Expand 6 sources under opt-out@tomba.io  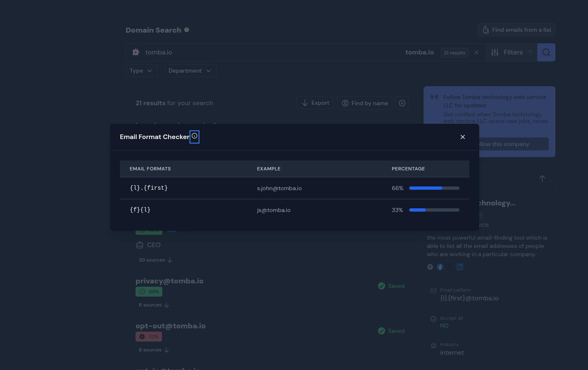pyautogui.click(x=154, y=350)
